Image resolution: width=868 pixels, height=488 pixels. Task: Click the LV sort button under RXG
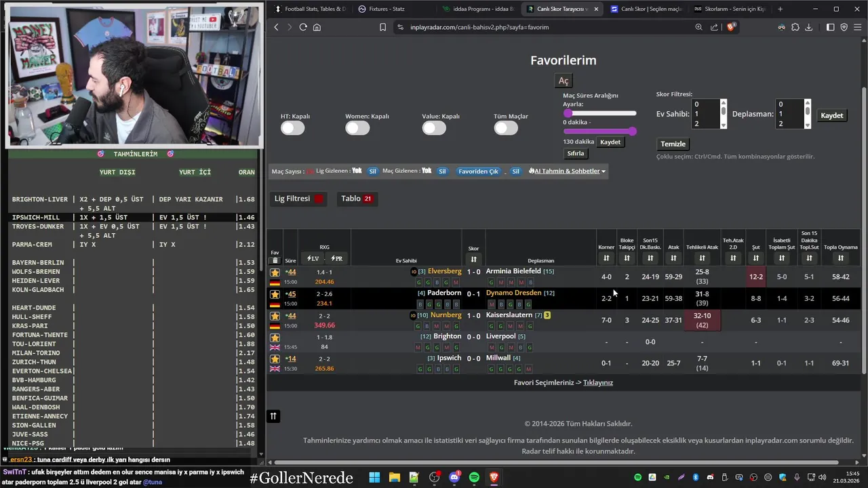(313, 258)
